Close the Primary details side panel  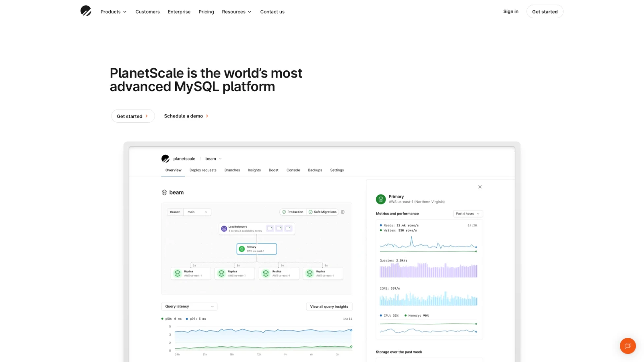point(480,187)
